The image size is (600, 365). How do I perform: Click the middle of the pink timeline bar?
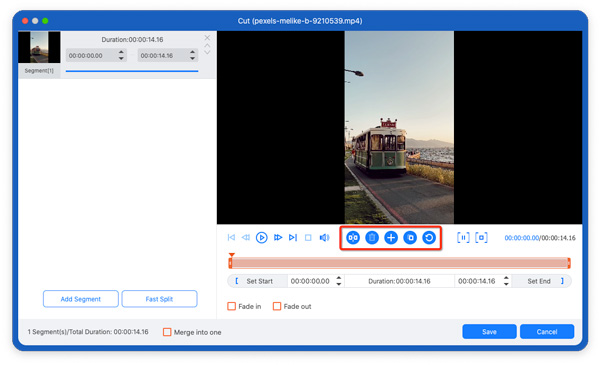[x=399, y=263]
